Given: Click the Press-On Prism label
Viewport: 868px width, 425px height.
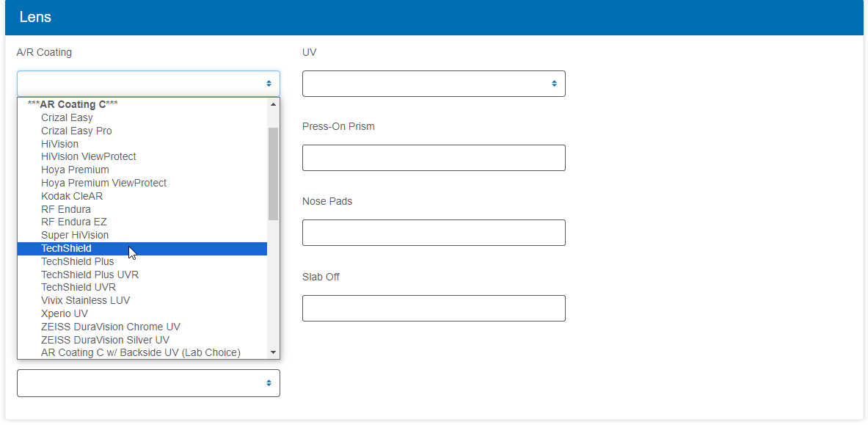Looking at the screenshot, I should click(x=338, y=126).
